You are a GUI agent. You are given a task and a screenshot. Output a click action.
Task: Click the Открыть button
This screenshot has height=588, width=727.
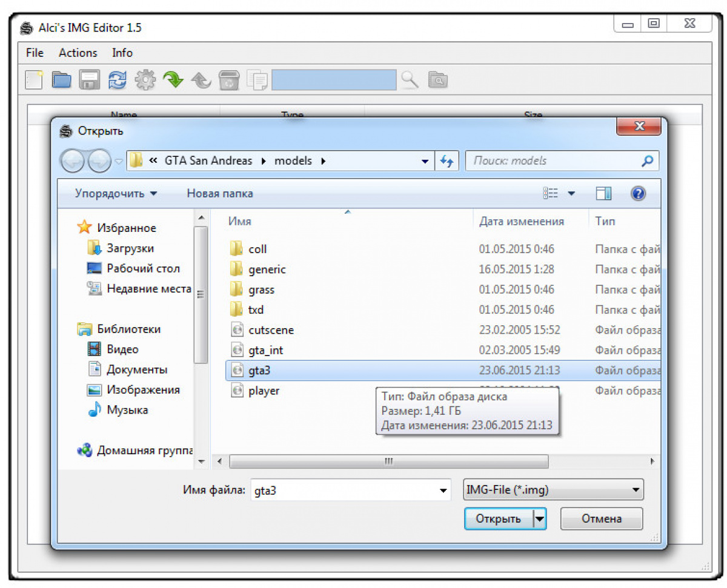coord(499,519)
